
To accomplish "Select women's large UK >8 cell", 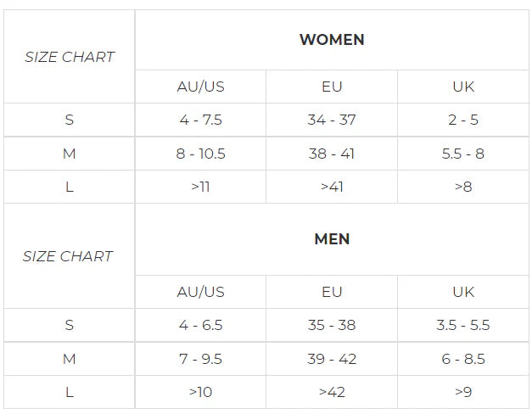I will [x=463, y=187].
